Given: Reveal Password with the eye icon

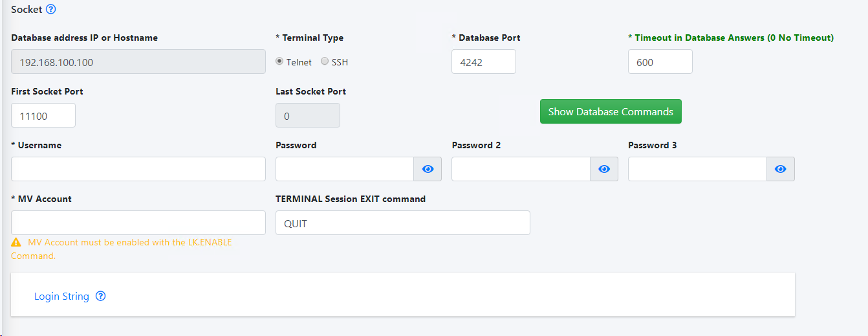Looking at the screenshot, I should pos(428,169).
